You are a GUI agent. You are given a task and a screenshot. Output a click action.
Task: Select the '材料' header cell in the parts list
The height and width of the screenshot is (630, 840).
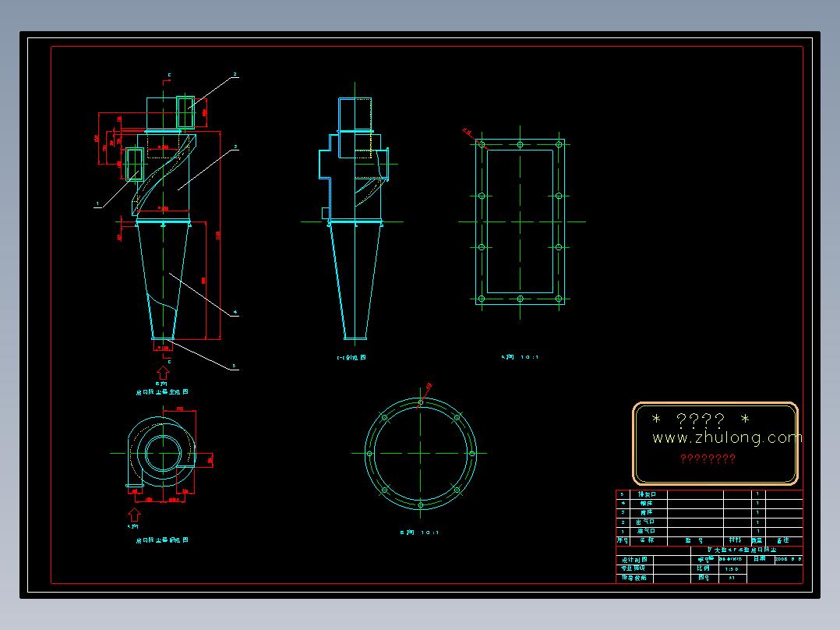pyautogui.click(x=736, y=540)
